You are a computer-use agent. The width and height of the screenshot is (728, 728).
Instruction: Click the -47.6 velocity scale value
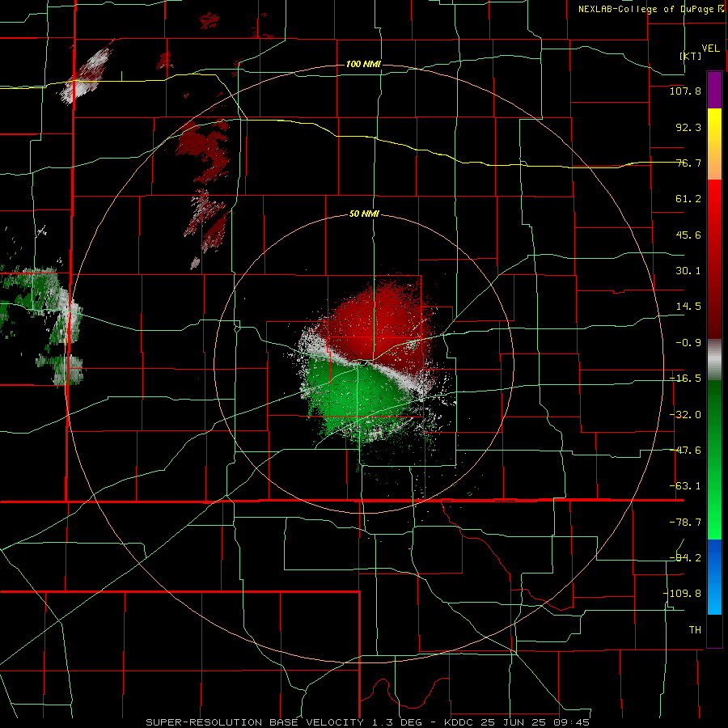pos(685,451)
